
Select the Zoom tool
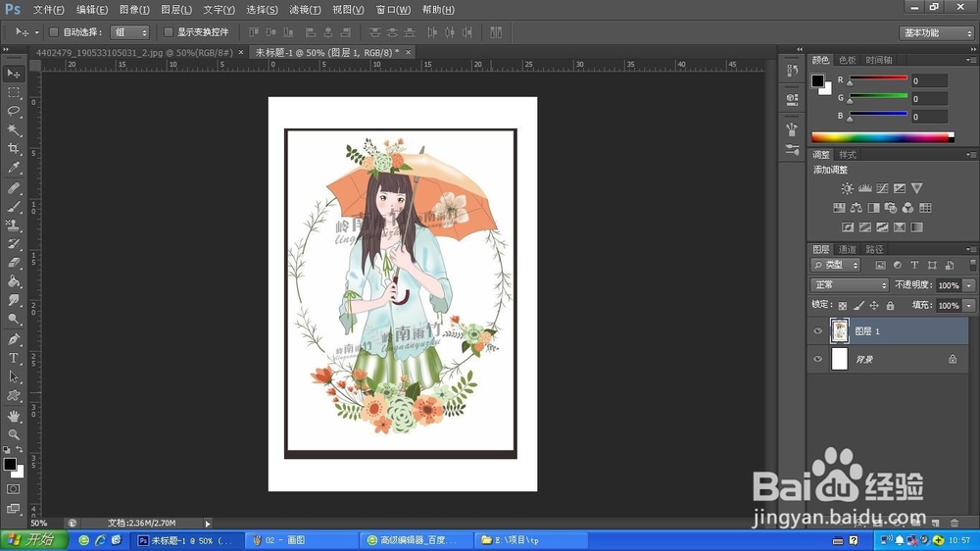coord(14,434)
